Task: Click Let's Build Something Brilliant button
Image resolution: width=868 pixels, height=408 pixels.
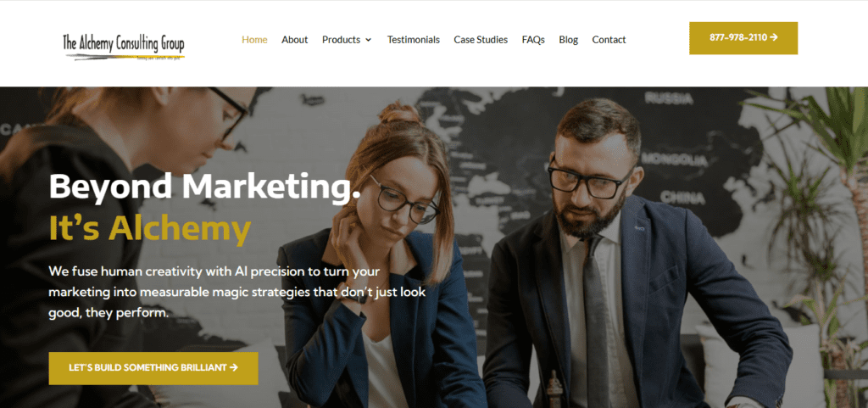Action: 153,368
